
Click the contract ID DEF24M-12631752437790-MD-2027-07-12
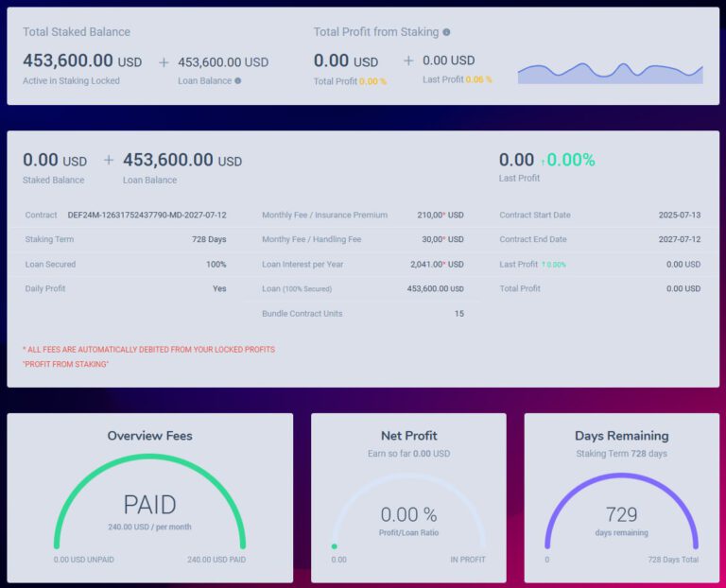[x=147, y=216]
